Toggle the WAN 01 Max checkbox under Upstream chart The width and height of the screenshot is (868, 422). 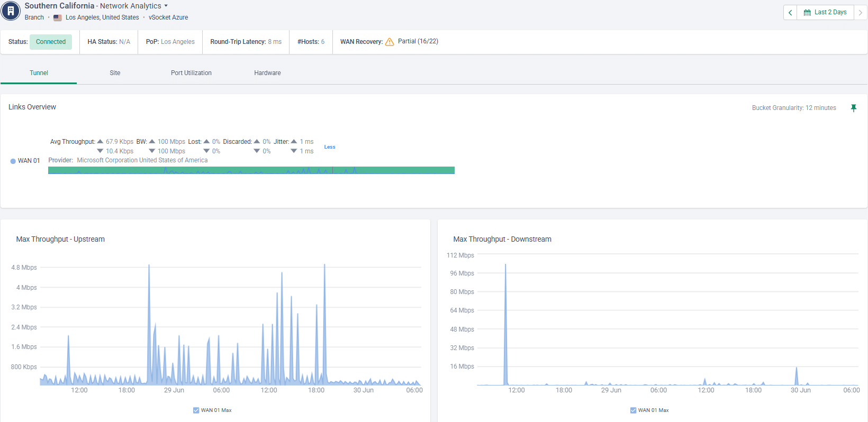pos(196,410)
